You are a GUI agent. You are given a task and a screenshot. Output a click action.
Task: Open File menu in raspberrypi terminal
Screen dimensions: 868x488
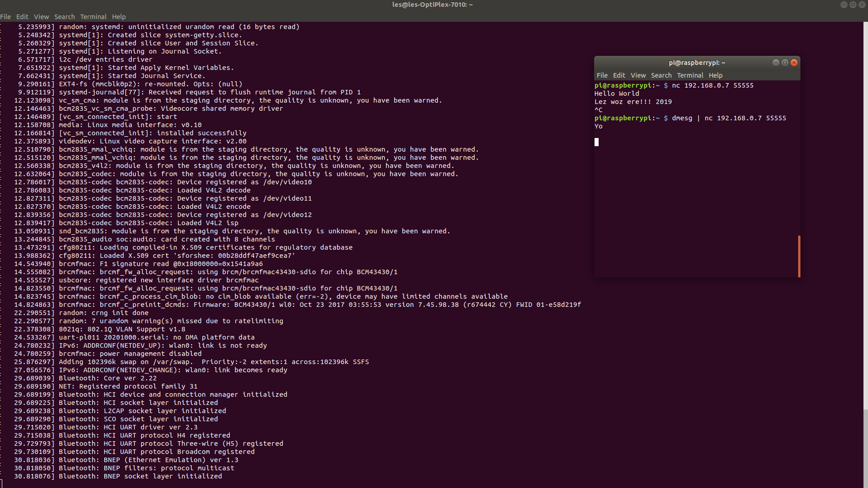(x=602, y=75)
